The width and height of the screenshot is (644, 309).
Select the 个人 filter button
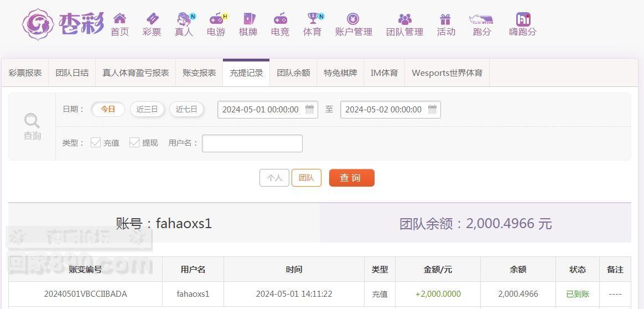pyautogui.click(x=274, y=178)
